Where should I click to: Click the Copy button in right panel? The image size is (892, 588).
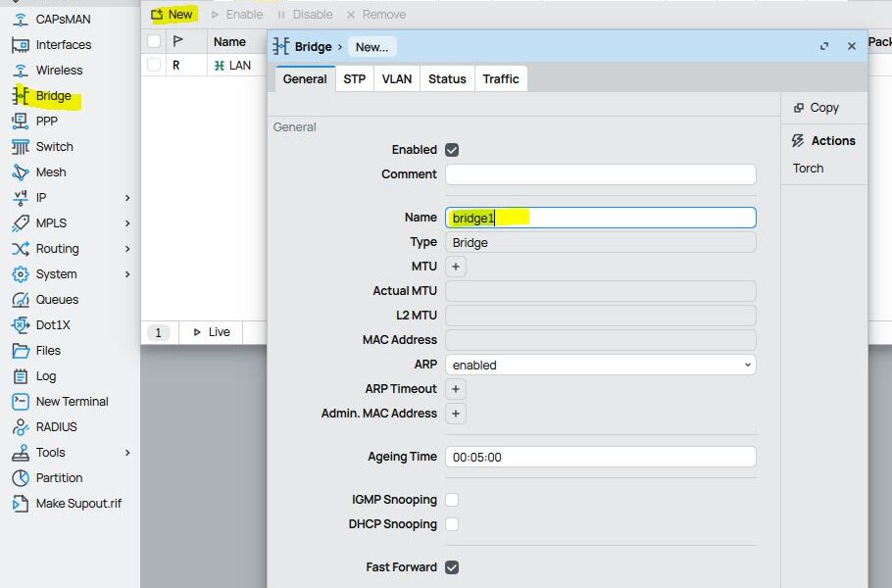816,108
